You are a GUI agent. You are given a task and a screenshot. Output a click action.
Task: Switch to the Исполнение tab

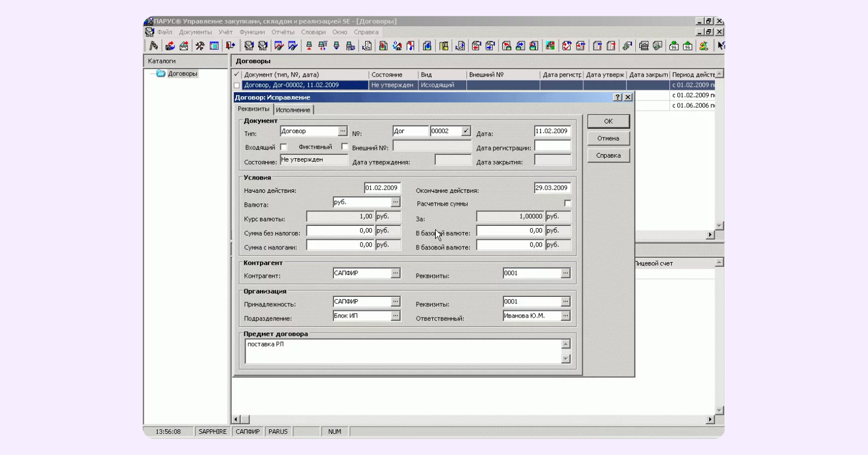(293, 110)
